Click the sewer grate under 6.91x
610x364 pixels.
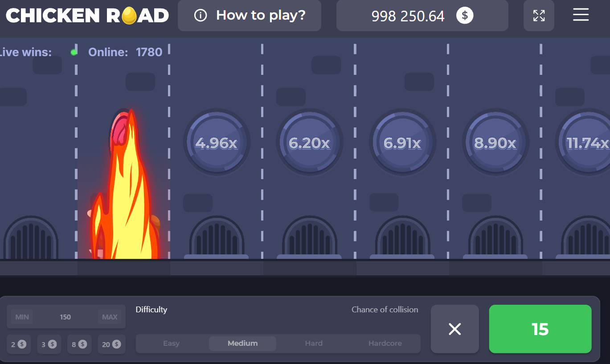pyautogui.click(x=402, y=237)
